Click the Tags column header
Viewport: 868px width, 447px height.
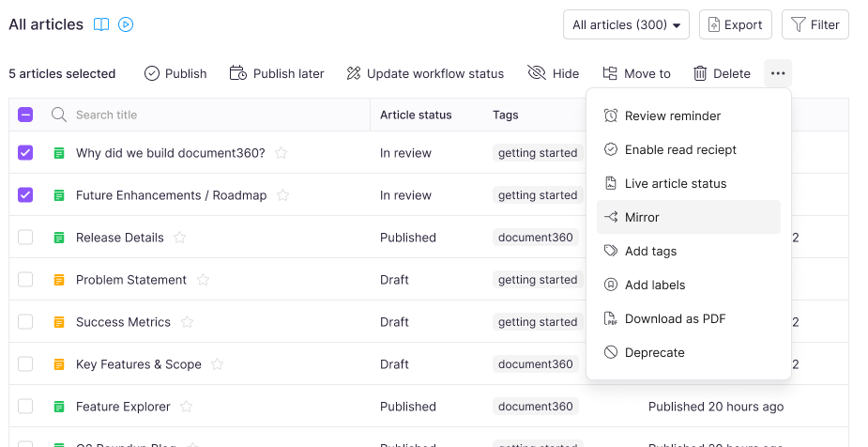pos(506,115)
